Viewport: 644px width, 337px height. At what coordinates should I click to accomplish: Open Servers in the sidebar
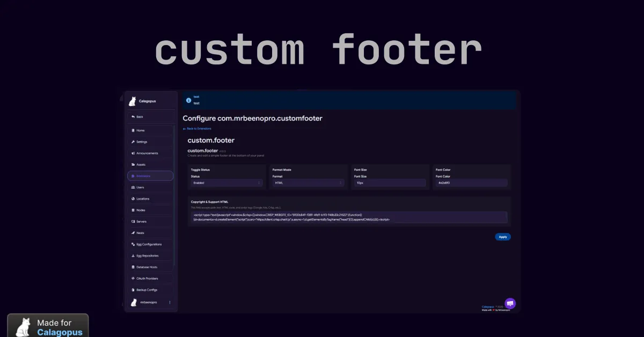point(150,221)
